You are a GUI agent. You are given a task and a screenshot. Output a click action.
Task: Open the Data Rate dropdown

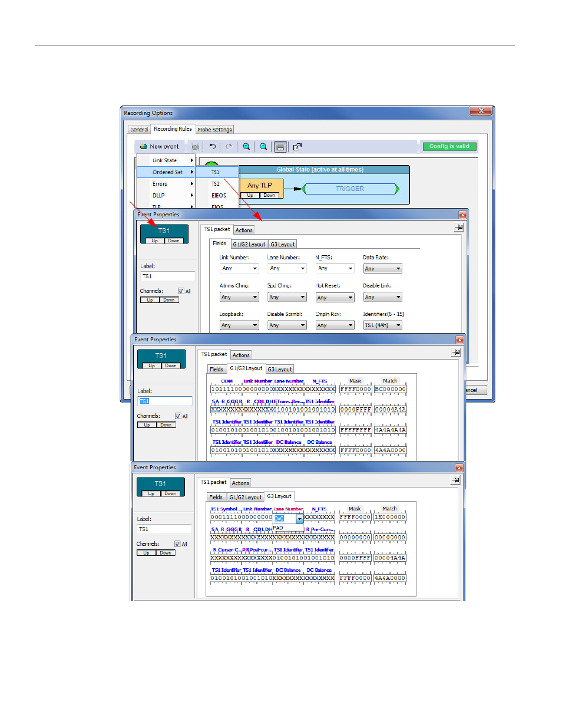pyautogui.click(x=383, y=269)
